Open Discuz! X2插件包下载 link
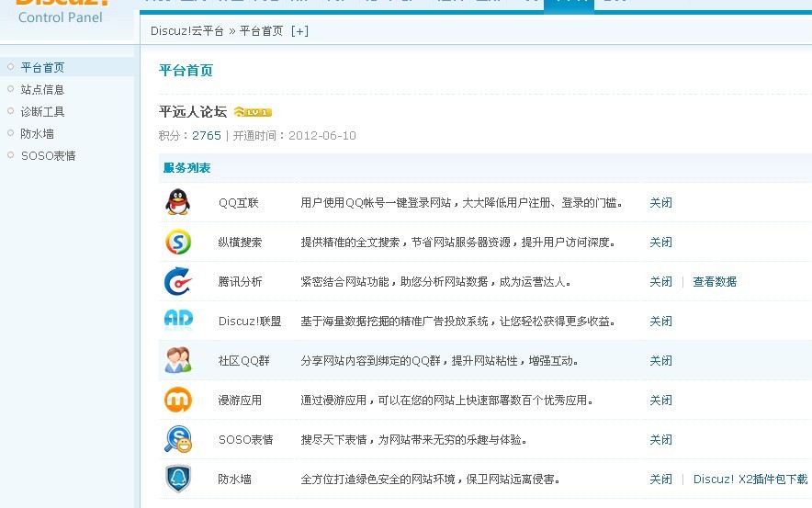Screen dimensions: 812x508 pyautogui.click(x=750, y=479)
